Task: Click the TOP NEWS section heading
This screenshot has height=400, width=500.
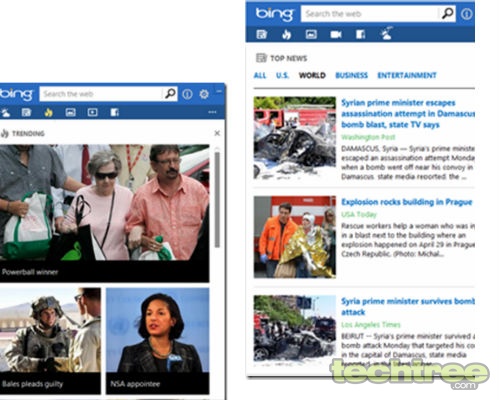Action: (x=281, y=58)
